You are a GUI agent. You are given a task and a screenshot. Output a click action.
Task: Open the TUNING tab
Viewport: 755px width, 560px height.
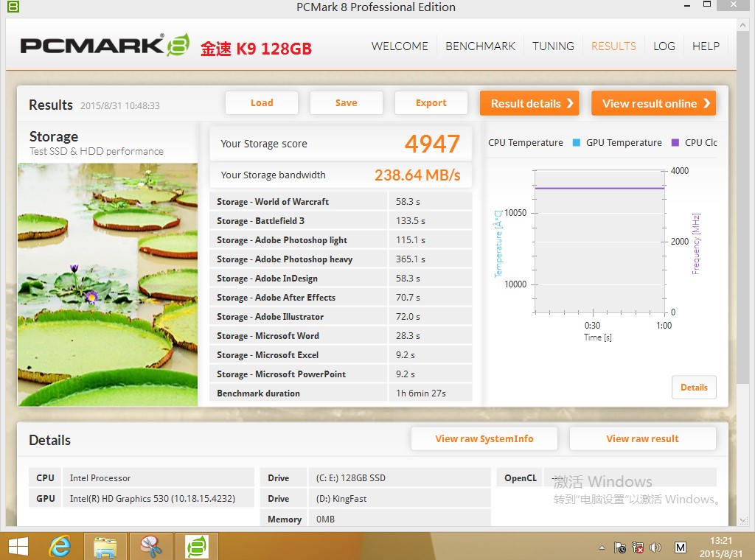click(x=553, y=46)
